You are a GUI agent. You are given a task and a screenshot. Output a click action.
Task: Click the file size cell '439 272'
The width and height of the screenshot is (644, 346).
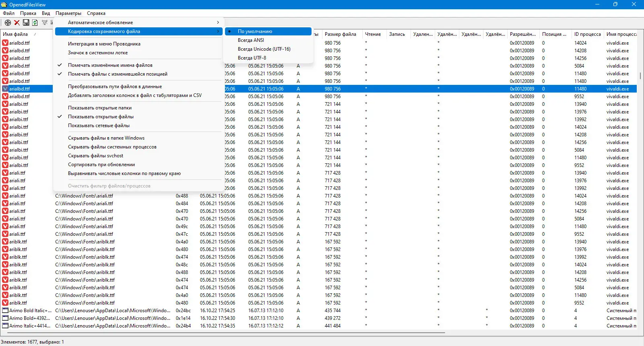coord(332,318)
